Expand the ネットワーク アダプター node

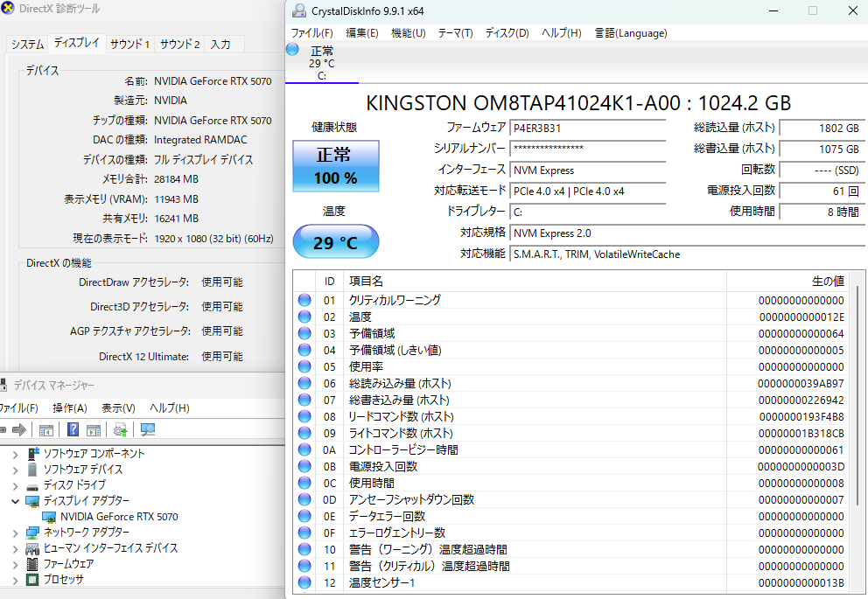pyautogui.click(x=15, y=533)
